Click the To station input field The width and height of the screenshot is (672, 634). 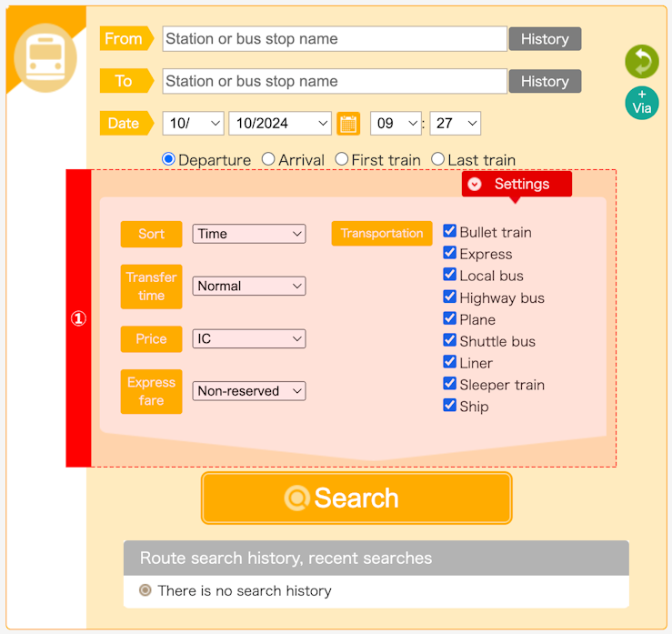point(335,82)
